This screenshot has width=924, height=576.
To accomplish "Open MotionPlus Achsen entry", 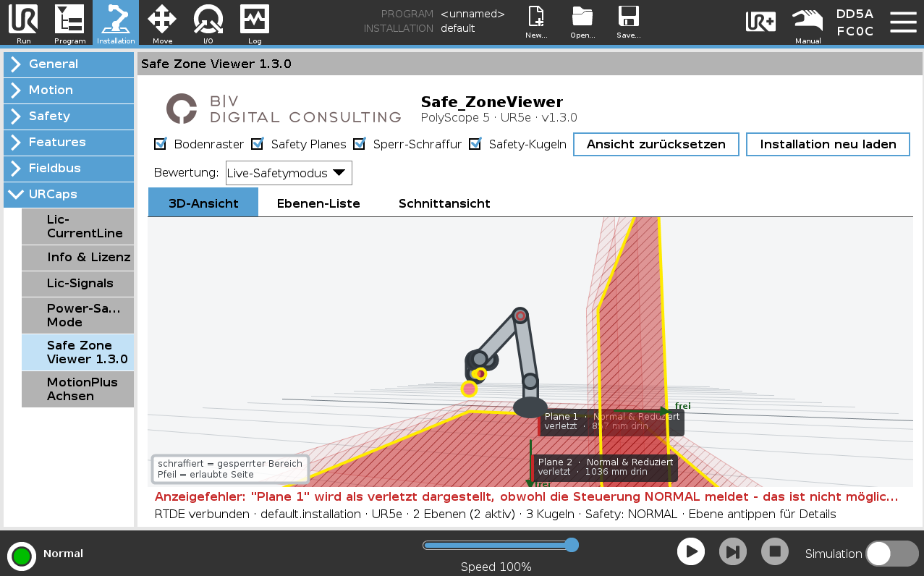I will [77, 389].
